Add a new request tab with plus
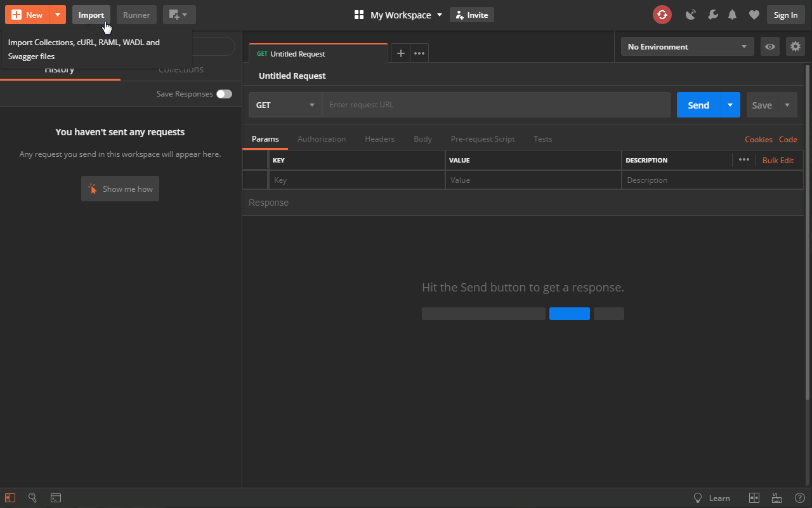This screenshot has height=508, width=812. pyautogui.click(x=400, y=53)
